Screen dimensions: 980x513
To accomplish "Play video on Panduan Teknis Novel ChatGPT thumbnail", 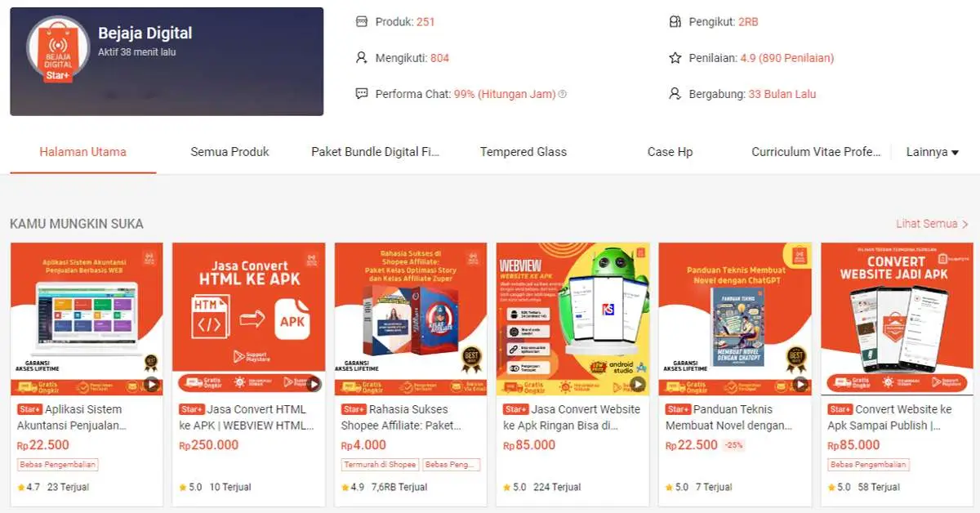I will tap(800, 384).
